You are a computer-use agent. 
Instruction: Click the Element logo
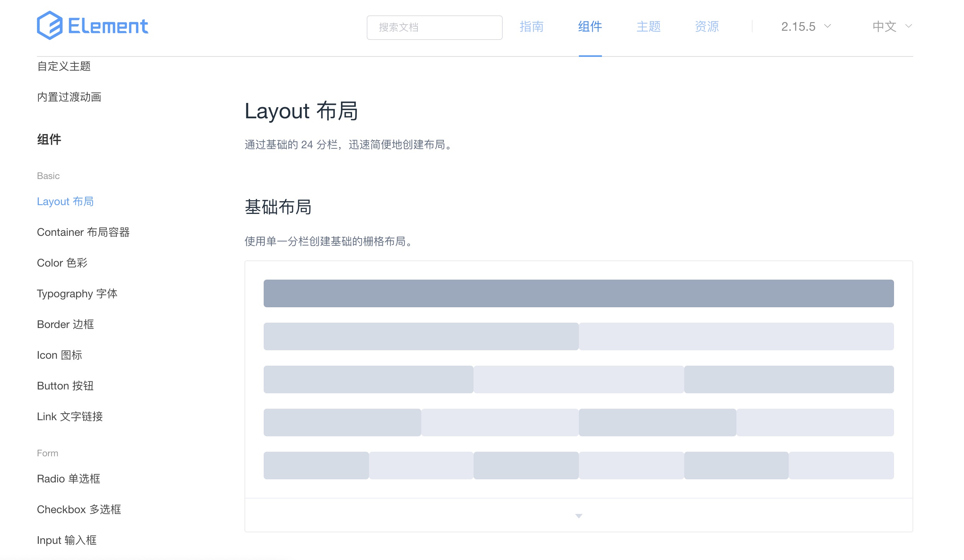(x=92, y=25)
